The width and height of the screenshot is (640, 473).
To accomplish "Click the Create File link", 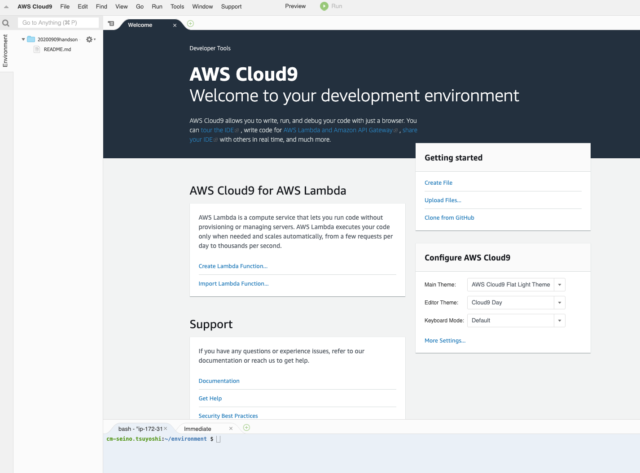I will point(438,183).
